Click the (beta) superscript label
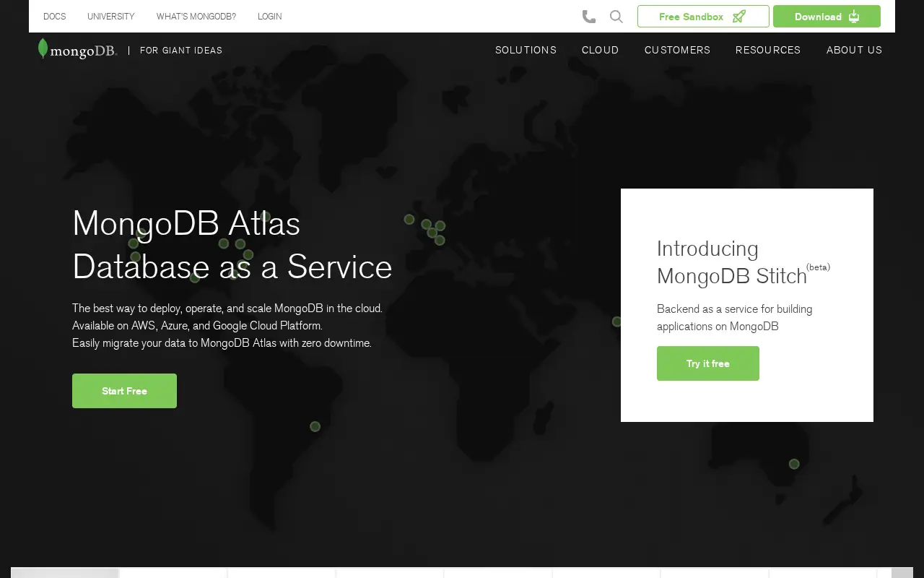924x578 pixels. pos(819,267)
